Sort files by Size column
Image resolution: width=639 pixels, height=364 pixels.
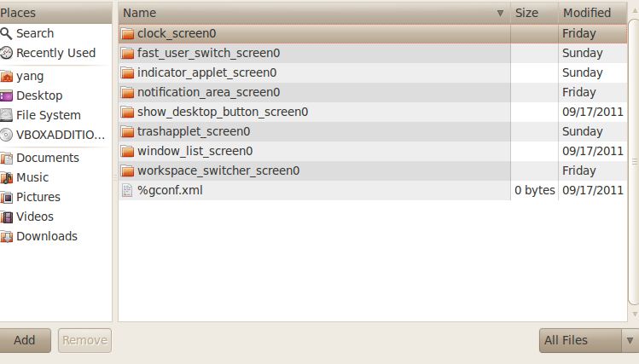(x=534, y=13)
